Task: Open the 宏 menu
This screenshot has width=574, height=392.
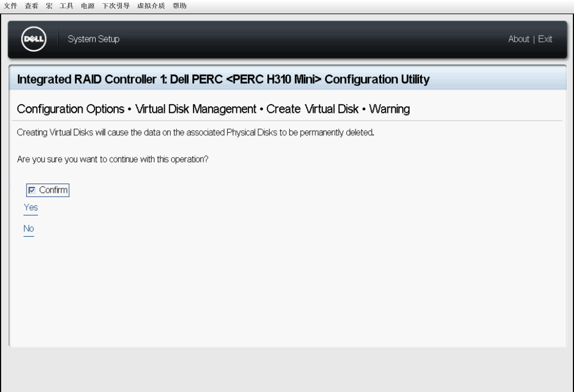Action: [49, 6]
